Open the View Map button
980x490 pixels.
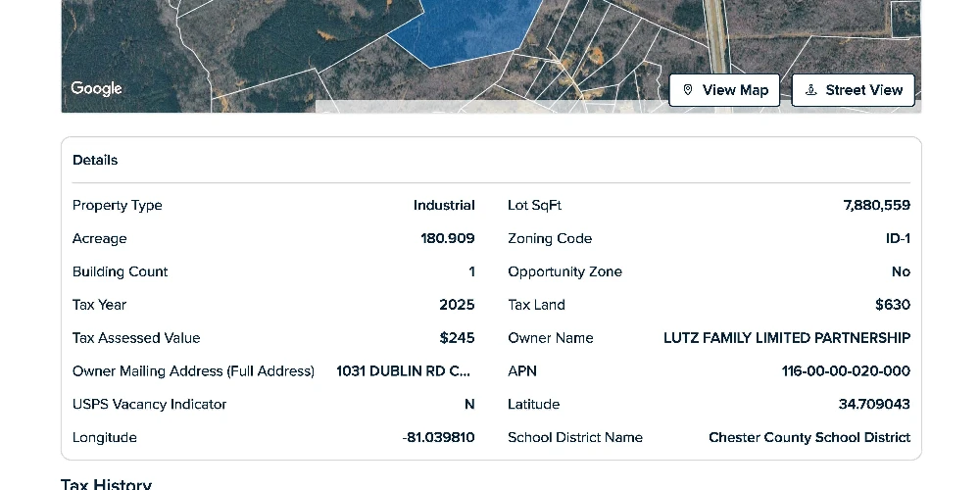pos(724,90)
